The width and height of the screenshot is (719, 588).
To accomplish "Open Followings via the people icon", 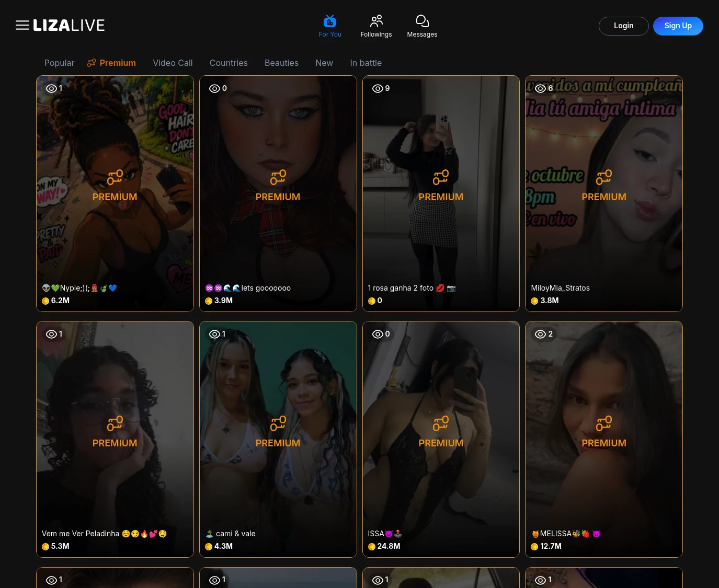I will point(376,21).
